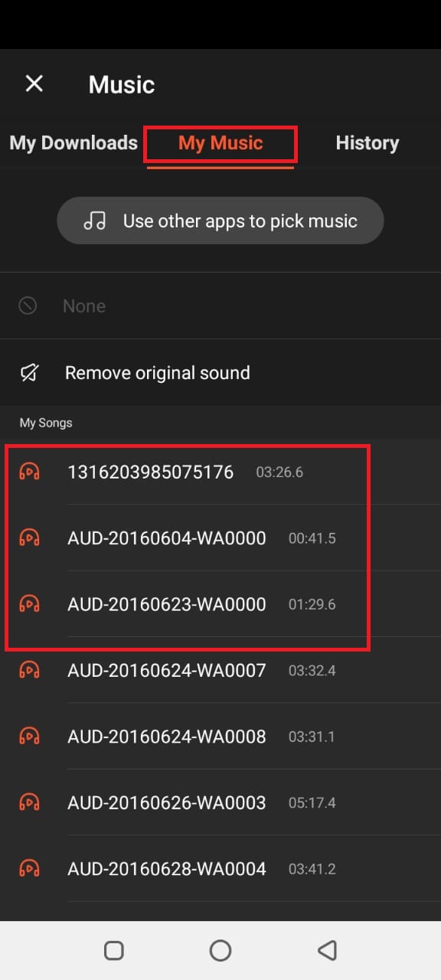Click the muted speaker icon for original sound
This screenshot has height=980, width=441.
[29, 373]
